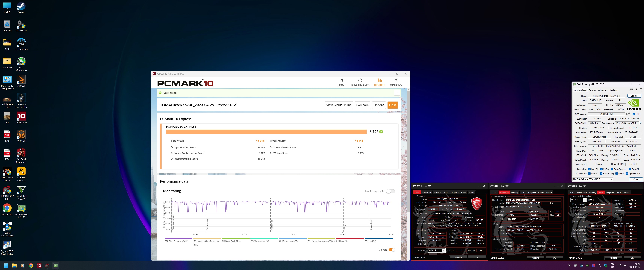Open the Socket #1 selection dropdown in CPU-Z
Viewport: 644px width, 270px height.
pos(437,250)
